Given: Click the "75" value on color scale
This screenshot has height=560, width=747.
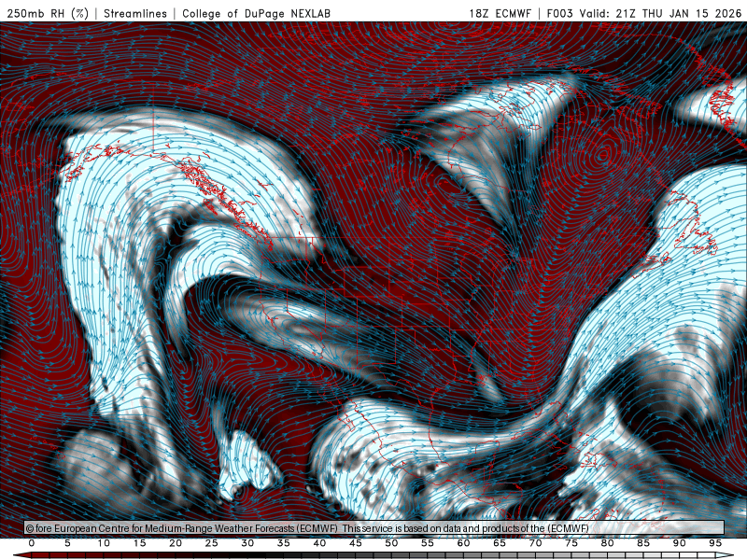Looking at the screenshot, I should point(571,543).
